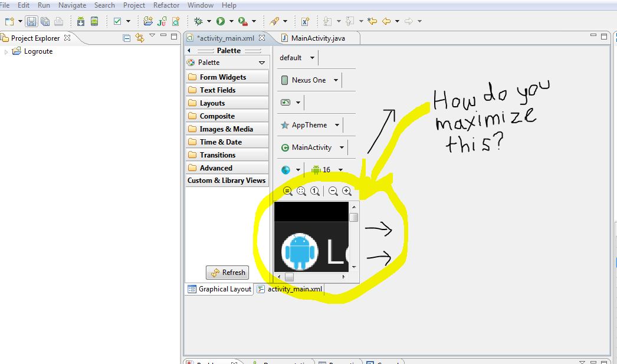Click the zoom out magnifier in layout editor

coord(333,191)
